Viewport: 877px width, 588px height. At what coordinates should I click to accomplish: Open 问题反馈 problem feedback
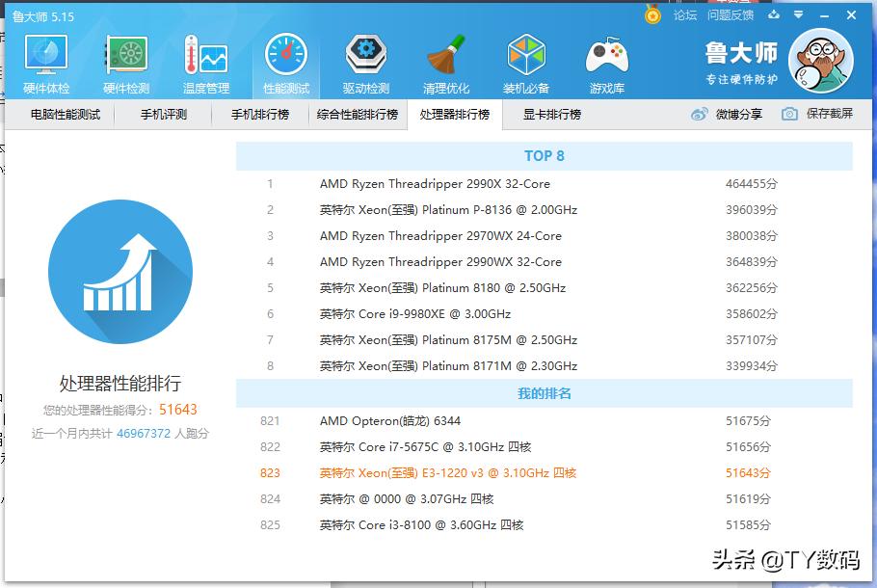[736, 14]
